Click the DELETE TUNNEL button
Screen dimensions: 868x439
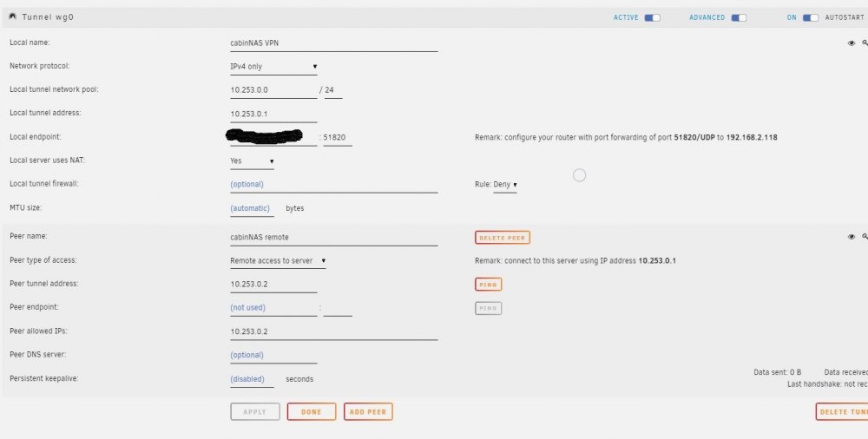841,412
